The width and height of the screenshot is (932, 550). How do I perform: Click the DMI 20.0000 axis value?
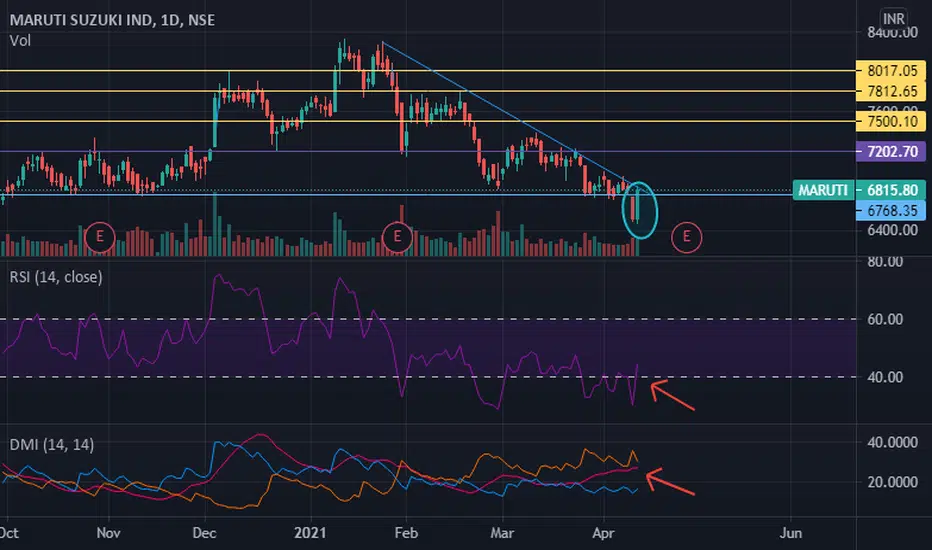coord(892,482)
